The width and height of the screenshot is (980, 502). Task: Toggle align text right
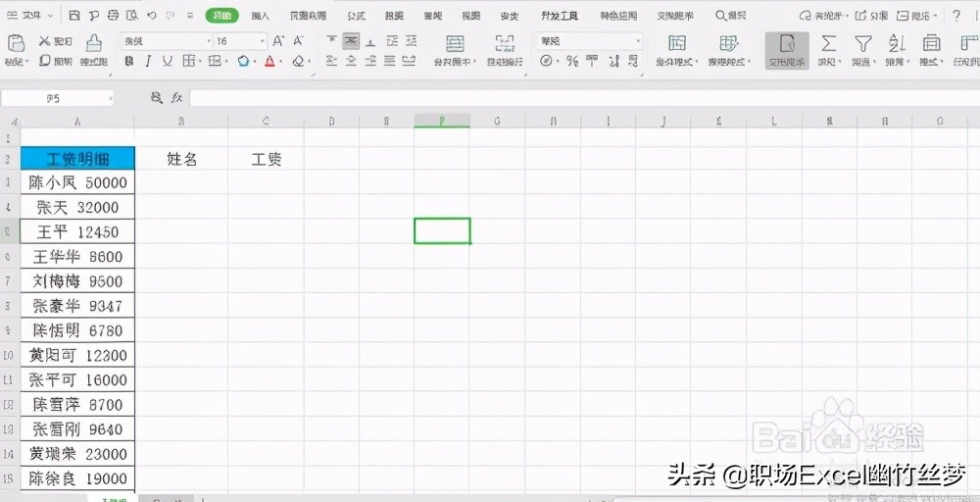pyautogui.click(x=370, y=61)
